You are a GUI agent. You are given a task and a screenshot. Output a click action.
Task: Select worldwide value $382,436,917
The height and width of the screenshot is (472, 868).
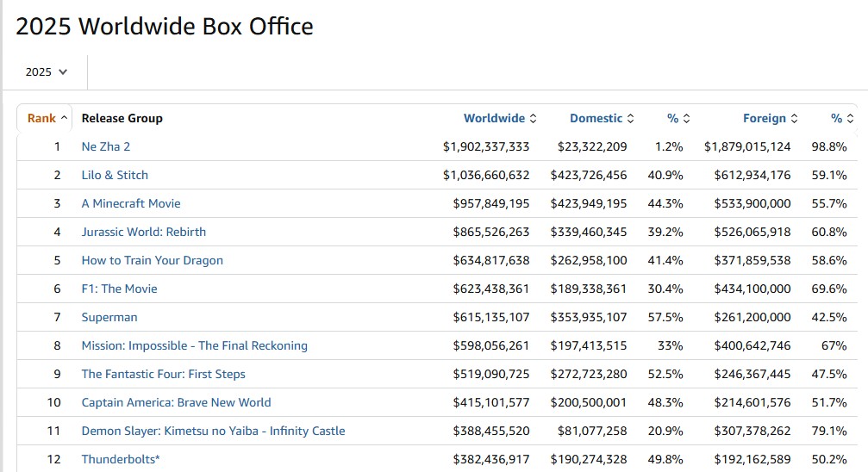click(491, 459)
